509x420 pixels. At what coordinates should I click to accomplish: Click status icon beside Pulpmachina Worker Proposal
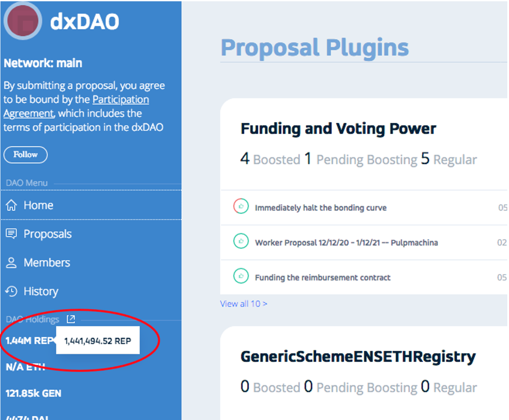click(x=241, y=241)
